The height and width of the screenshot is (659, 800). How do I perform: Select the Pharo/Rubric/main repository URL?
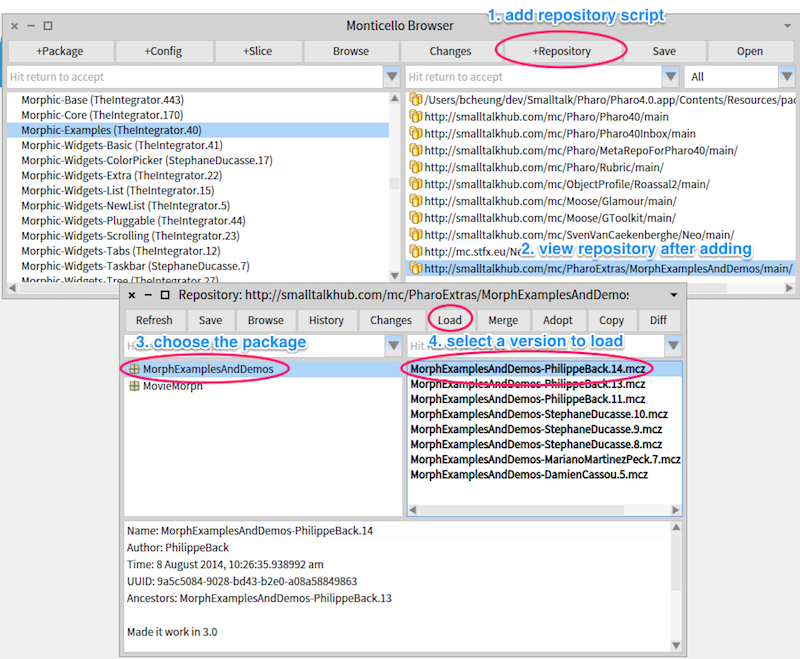[x=544, y=167]
